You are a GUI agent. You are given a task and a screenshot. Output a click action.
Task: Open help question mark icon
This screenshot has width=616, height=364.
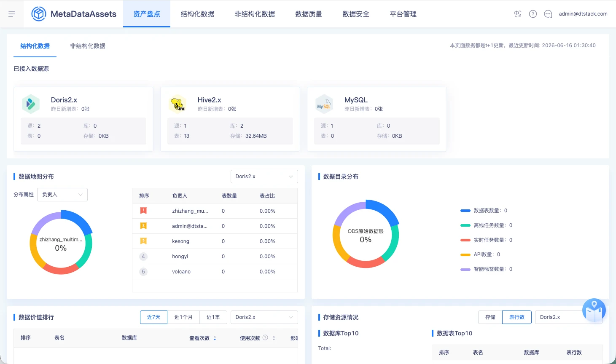click(533, 14)
